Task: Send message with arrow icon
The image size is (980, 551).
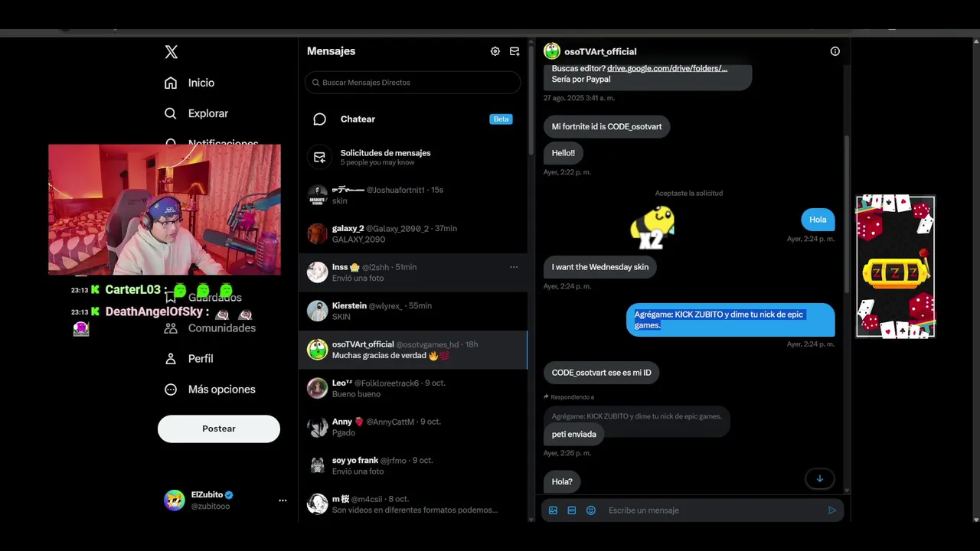Action: click(x=832, y=510)
